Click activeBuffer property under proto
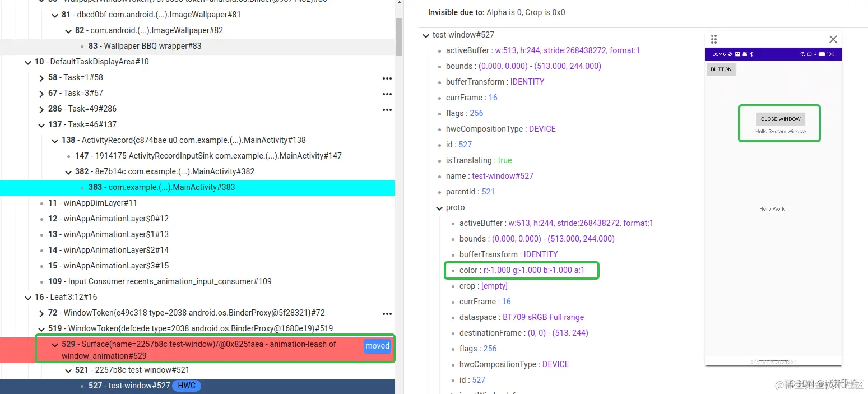868x394 pixels. pyautogui.click(x=556, y=223)
